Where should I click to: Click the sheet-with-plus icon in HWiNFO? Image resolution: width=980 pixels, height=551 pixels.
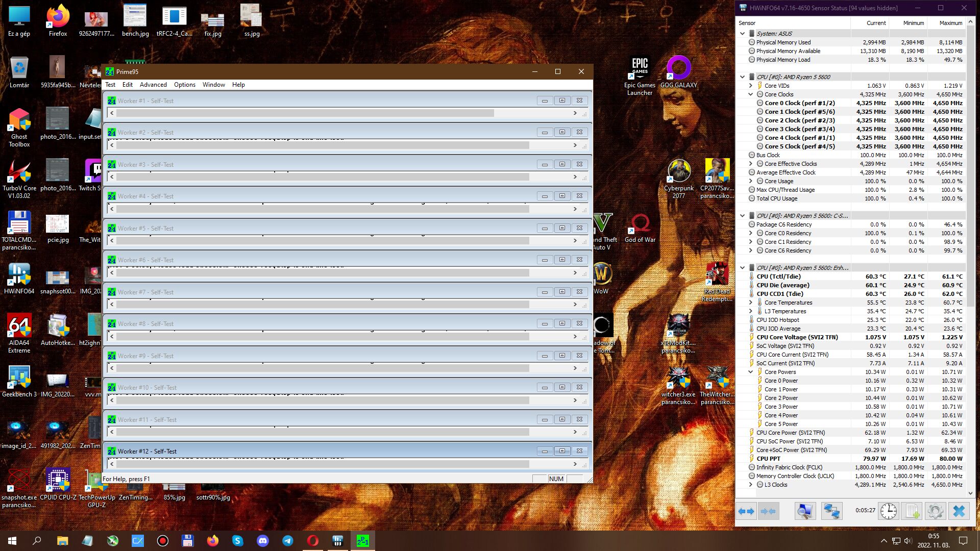(912, 511)
